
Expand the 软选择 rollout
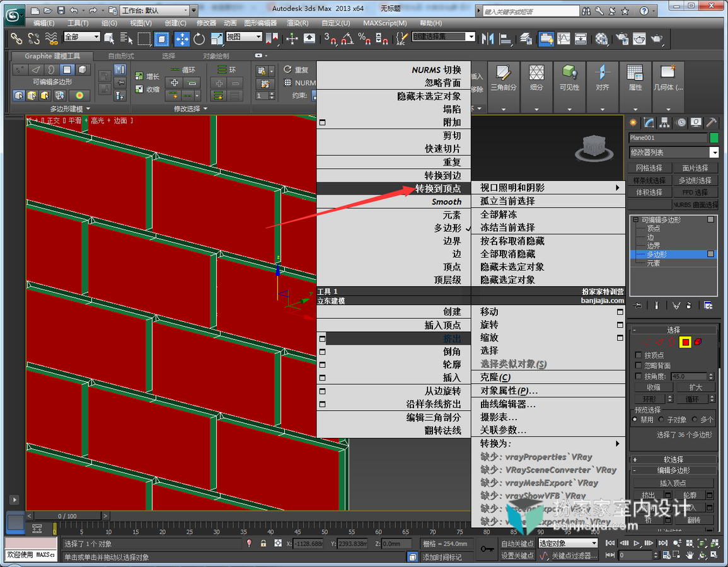[x=673, y=459]
